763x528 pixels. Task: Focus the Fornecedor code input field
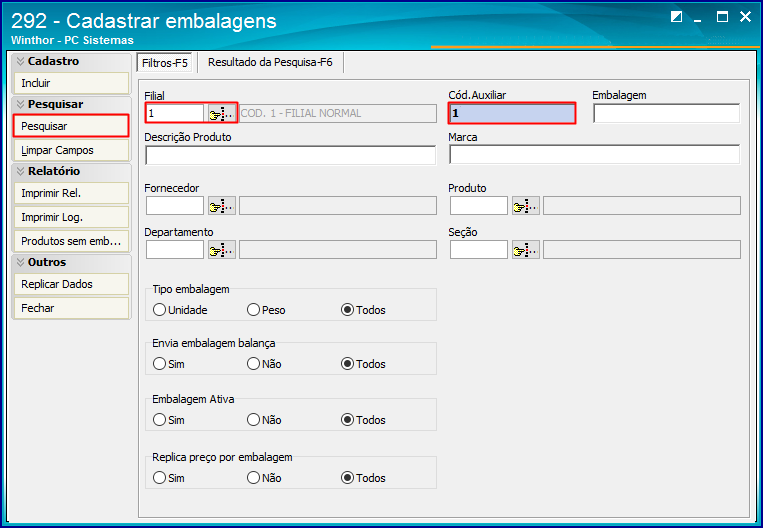coord(175,206)
